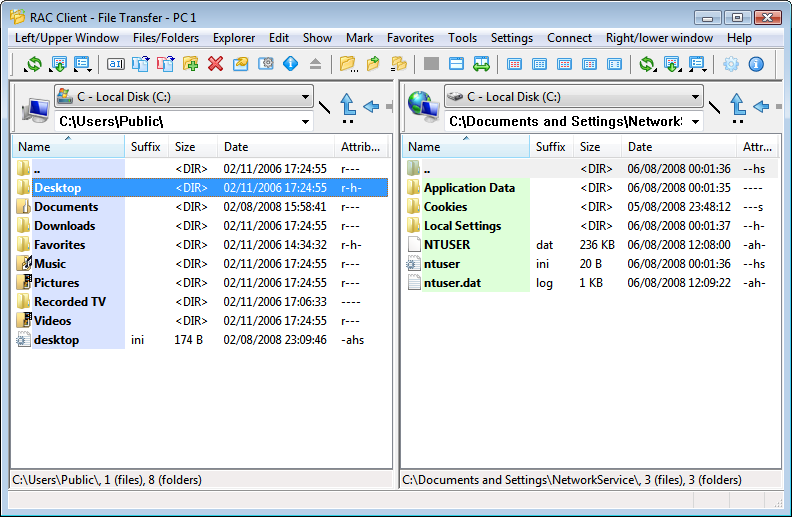Open the Files/Folders menu
The height and width of the screenshot is (517, 792).
pos(166,38)
